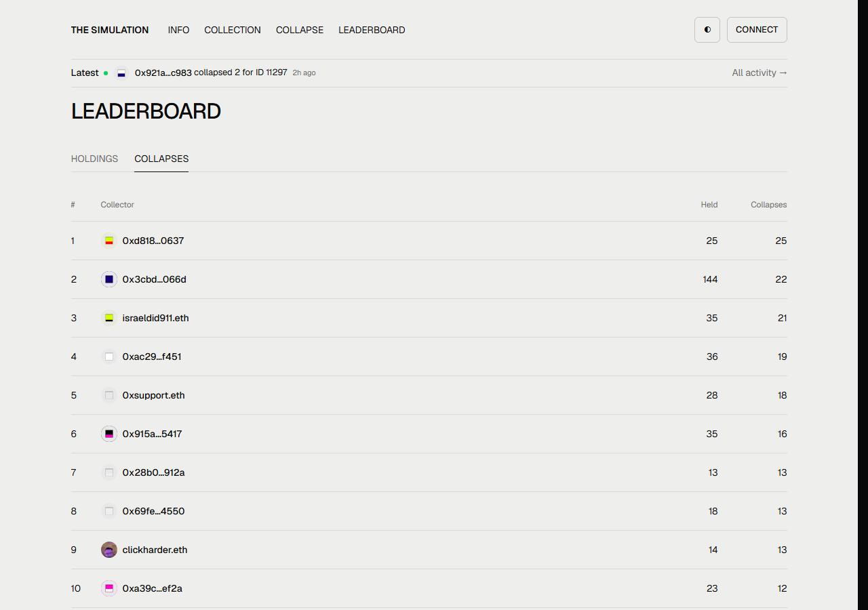Open 0x921a...c983 address in Latest bar

tap(163, 73)
